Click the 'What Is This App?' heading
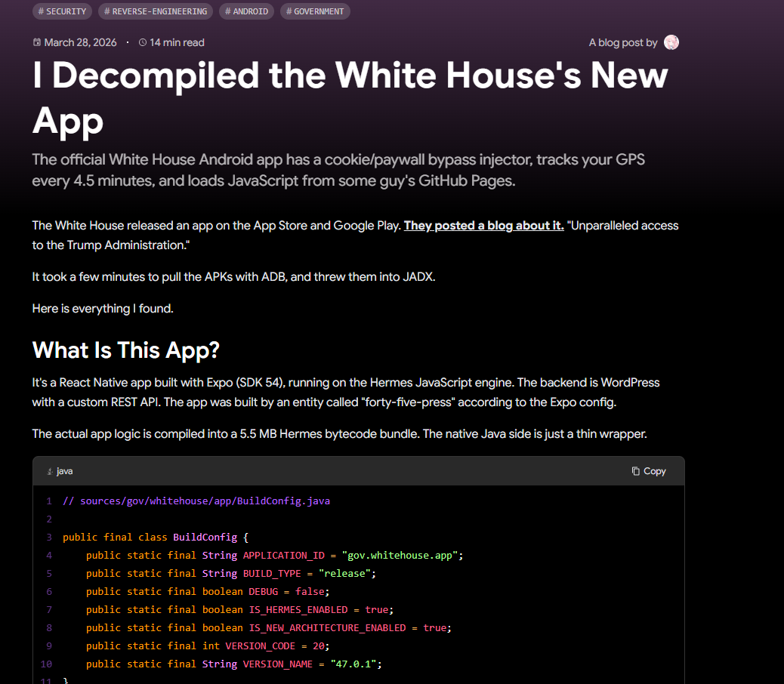 125,350
